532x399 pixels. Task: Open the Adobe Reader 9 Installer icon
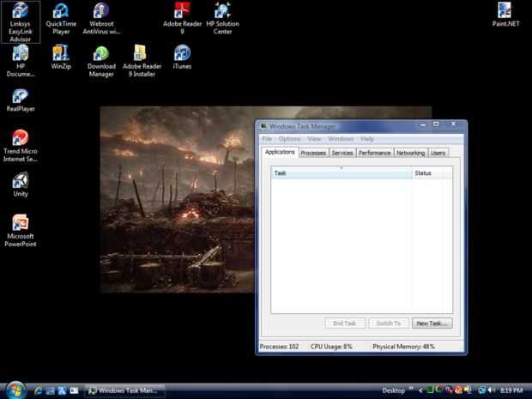(142, 61)
